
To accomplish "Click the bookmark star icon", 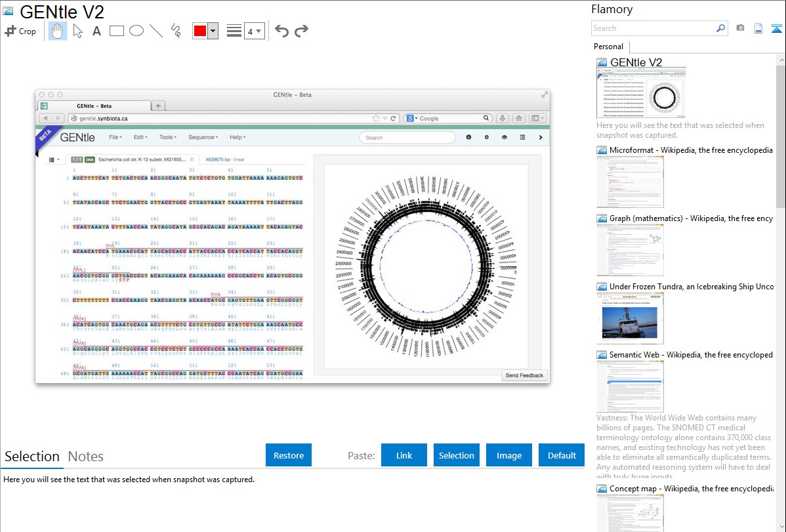I will coord(376,118).
